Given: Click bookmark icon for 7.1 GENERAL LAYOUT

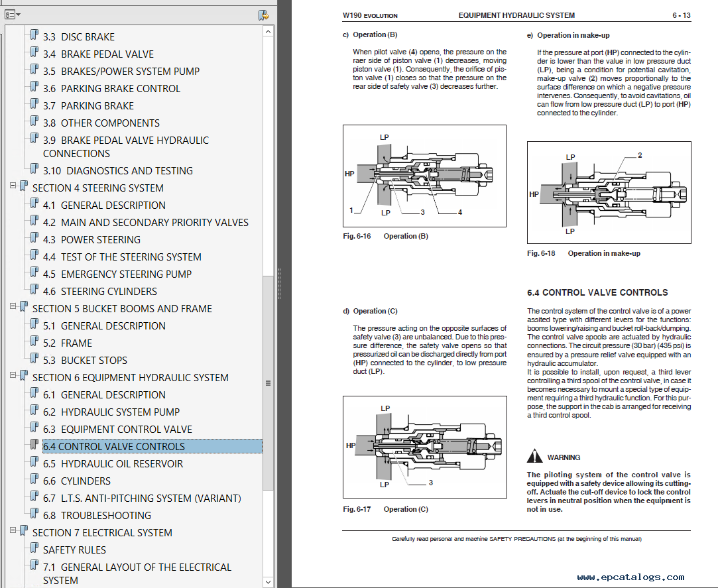Looking at the screenshot, I should tap(34, 565).
